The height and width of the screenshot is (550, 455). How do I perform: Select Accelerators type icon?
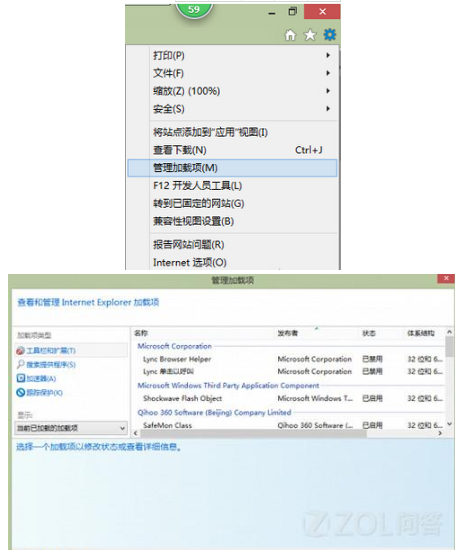click(x=20, y=378)
